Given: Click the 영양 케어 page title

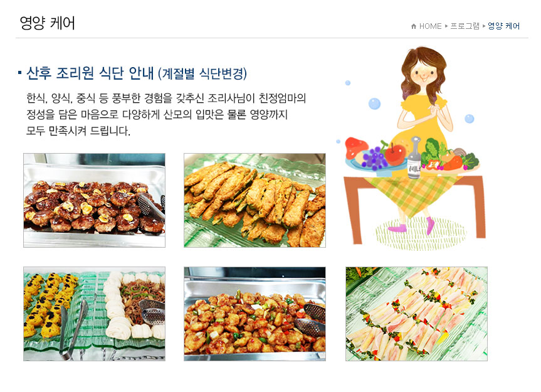Looking at the screenshot, I should (x=47, y=23).
